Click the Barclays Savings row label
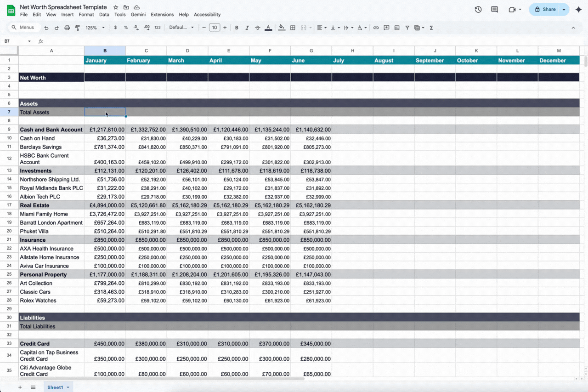588x392 pixels. point(41,147)
